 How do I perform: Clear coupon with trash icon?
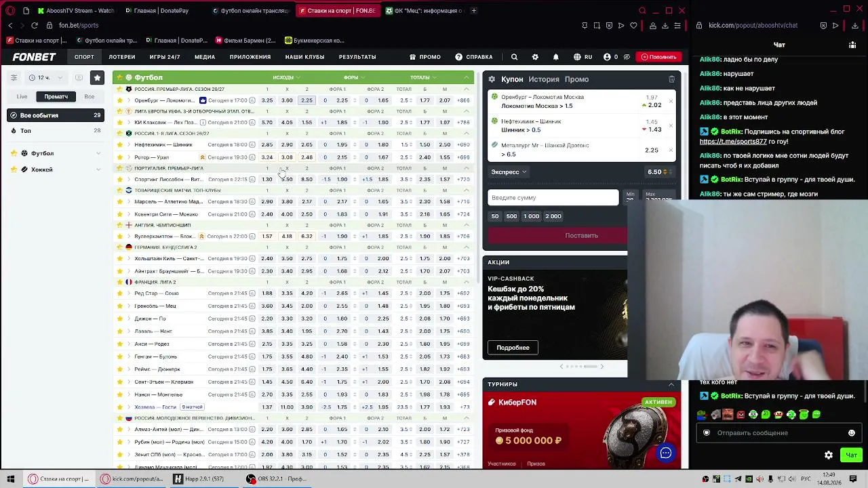[x=671, y=79]
